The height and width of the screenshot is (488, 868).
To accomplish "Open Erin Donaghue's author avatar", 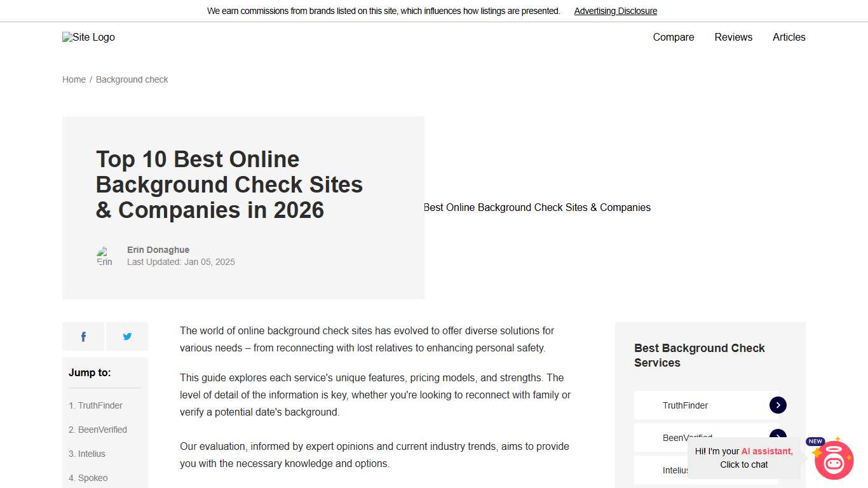I will [104, 256].
